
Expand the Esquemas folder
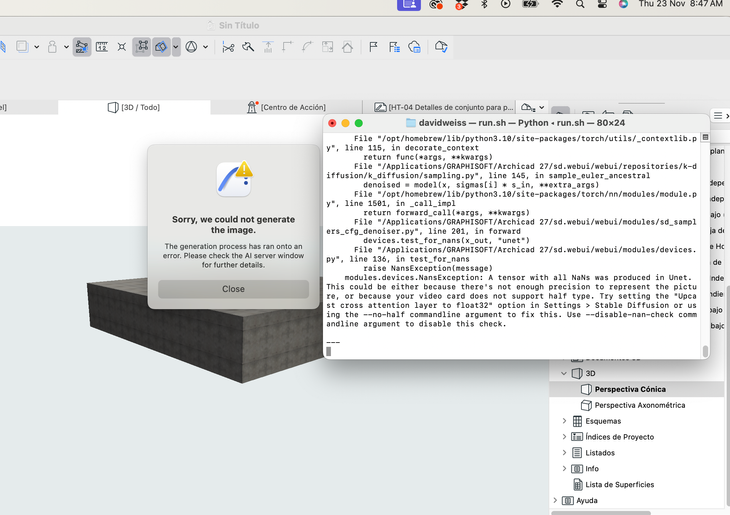[x=564, y=421]
